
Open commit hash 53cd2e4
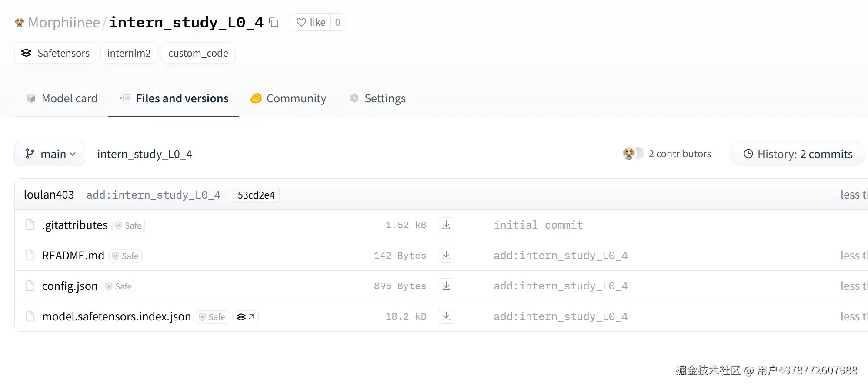(256, 195)
